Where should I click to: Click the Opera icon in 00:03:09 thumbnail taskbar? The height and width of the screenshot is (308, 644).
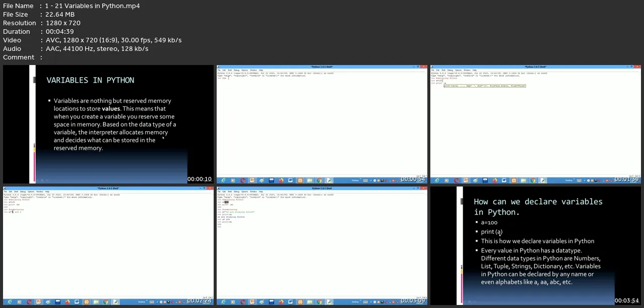coord(243,302)
